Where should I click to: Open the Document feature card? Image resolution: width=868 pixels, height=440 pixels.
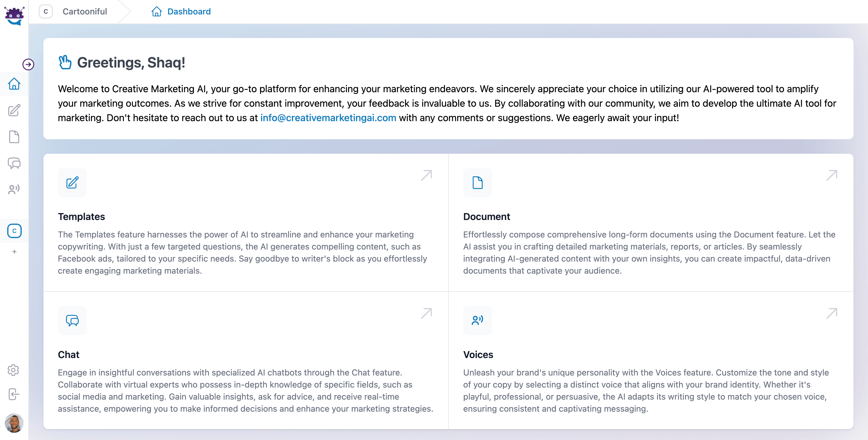click(650, 222)
